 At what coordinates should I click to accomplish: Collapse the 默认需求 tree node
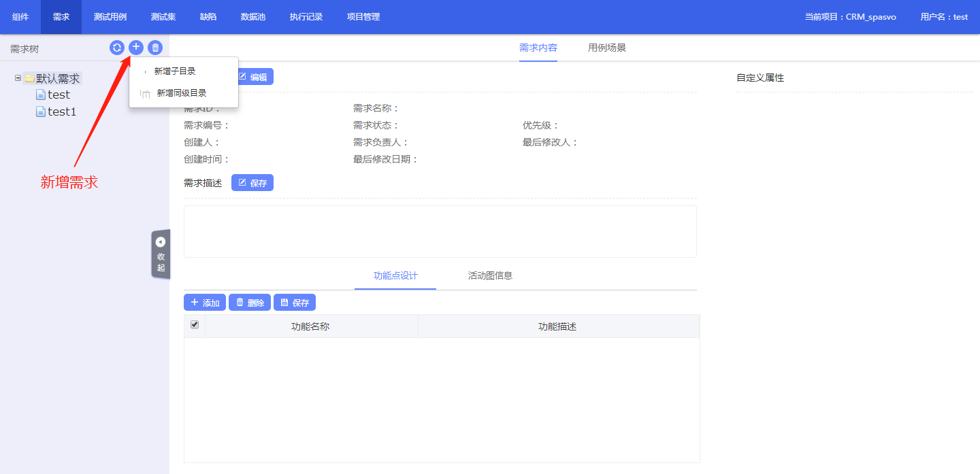click(x=18, y=78)
